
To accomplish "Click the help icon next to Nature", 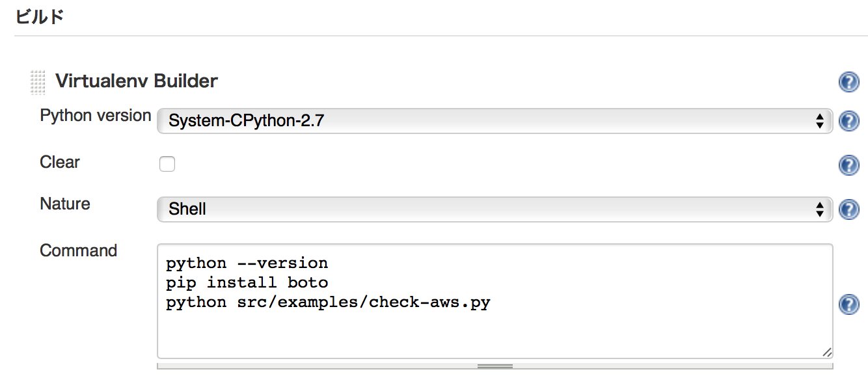I will [849, 209].
